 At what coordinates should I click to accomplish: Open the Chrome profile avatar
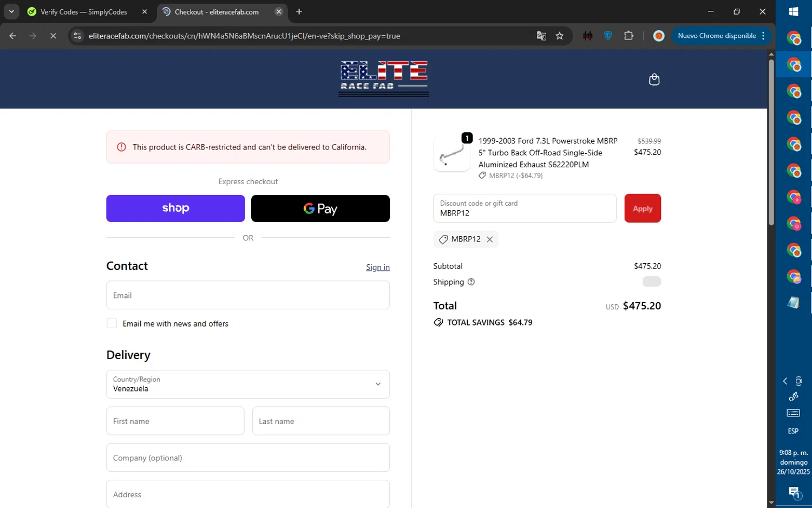click(658, 36)
